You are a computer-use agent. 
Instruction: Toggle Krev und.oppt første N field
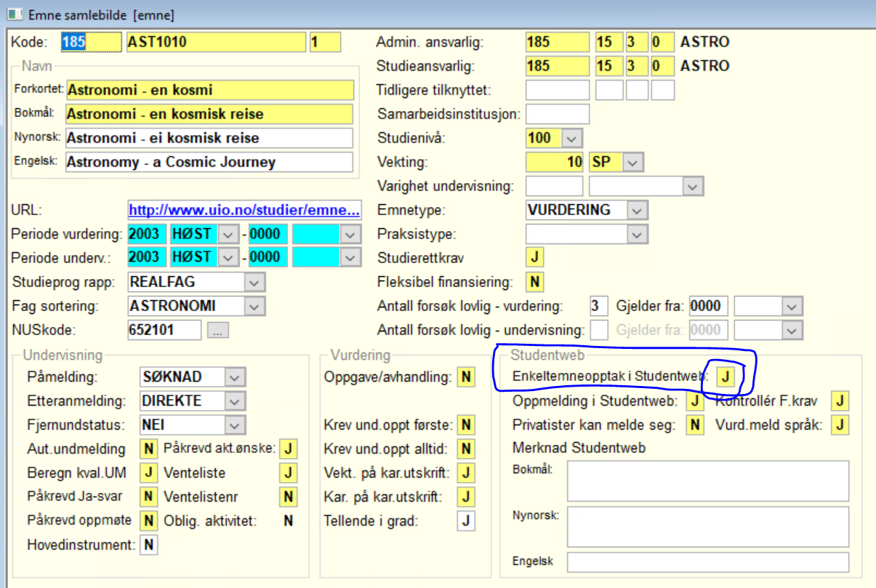coord(466,425)
